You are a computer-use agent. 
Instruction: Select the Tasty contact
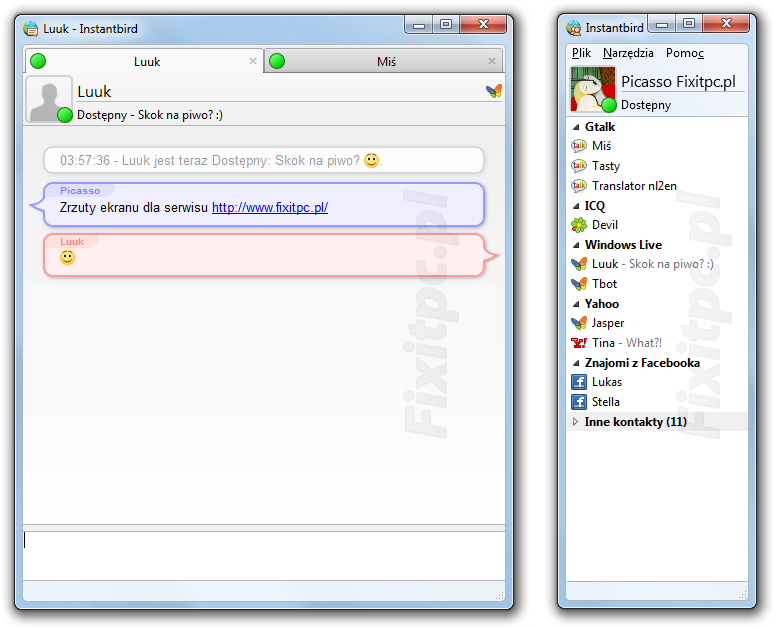click(657, 166)
